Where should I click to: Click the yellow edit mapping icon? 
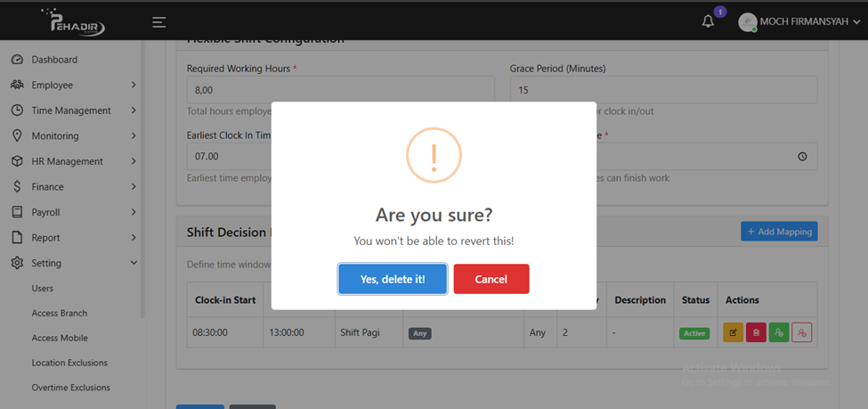click(x=733, y=332)
